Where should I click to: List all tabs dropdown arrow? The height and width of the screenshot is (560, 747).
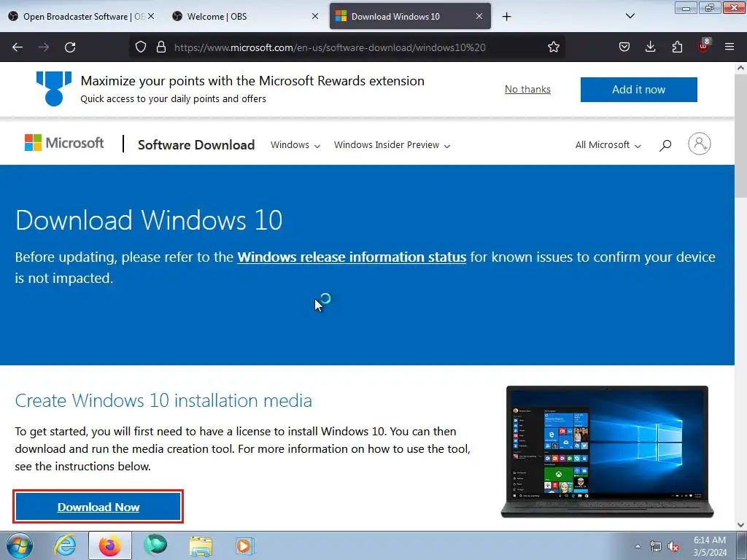point(630,16)
